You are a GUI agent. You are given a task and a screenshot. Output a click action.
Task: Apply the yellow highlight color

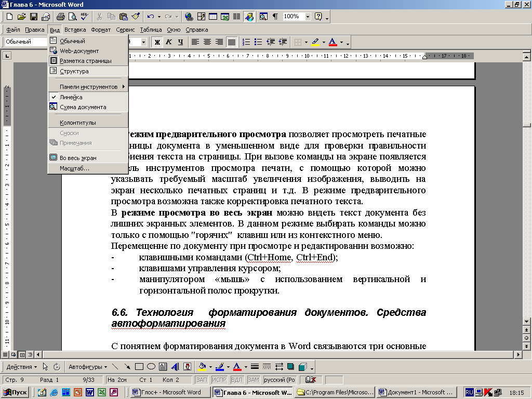[x=315, y=42]
